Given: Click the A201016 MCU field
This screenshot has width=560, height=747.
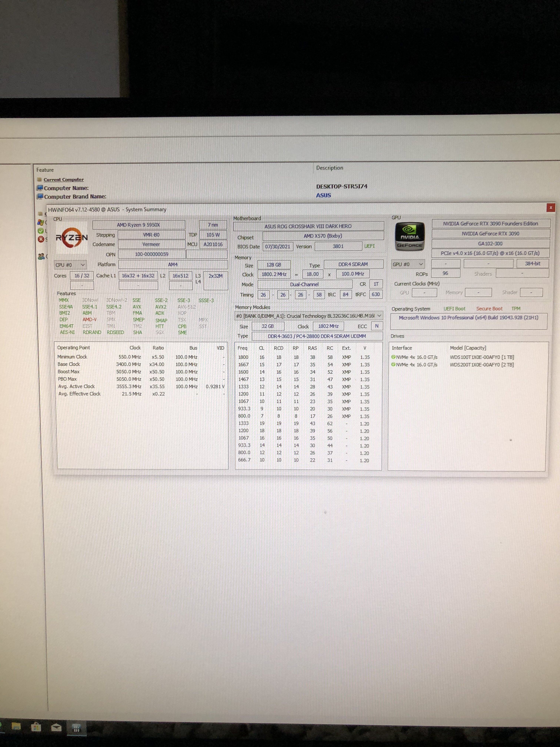Looking at the screenshot, I should [x=213, y=244].
